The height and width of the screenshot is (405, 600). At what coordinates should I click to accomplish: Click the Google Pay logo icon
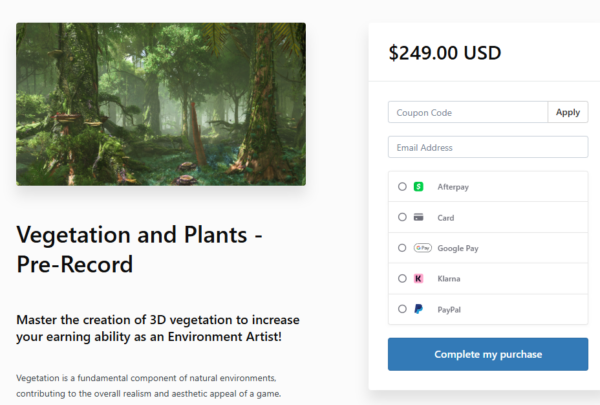(421, 247)
